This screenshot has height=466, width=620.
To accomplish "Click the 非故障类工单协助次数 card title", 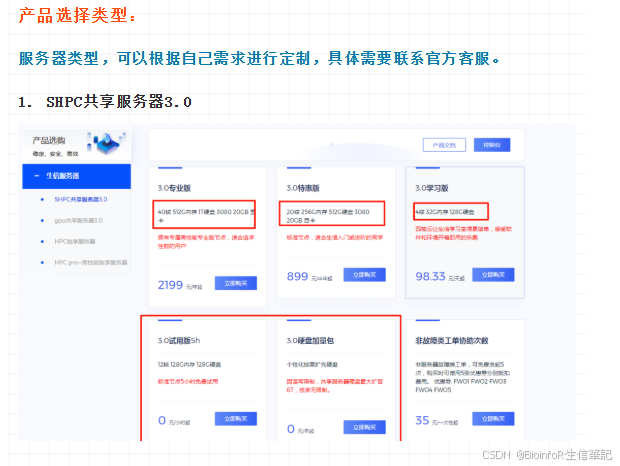I will click(452, 340).
